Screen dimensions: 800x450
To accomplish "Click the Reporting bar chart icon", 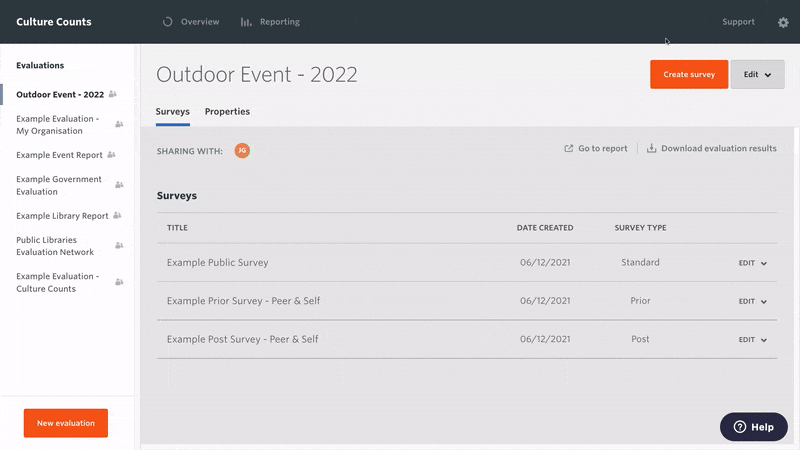I will tap(246, 22).
